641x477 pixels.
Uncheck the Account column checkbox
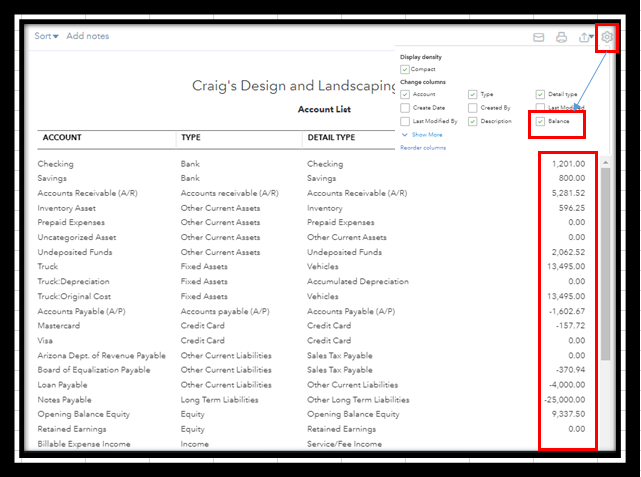[405, 94]
